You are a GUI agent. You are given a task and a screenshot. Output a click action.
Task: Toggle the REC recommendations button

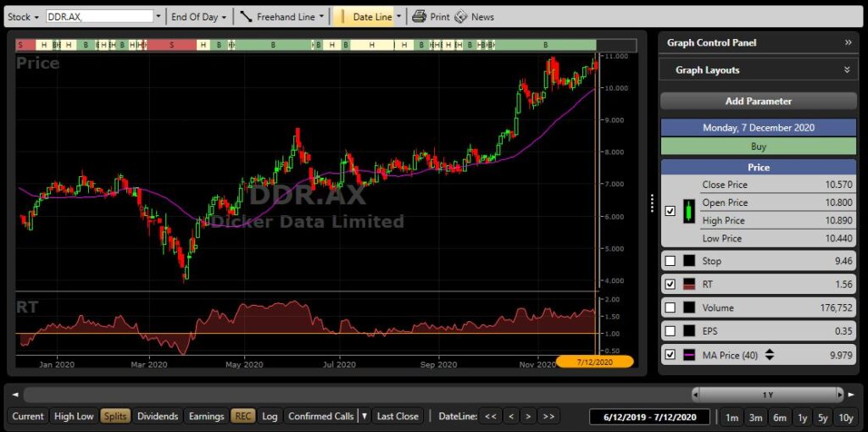coord(242,416)
